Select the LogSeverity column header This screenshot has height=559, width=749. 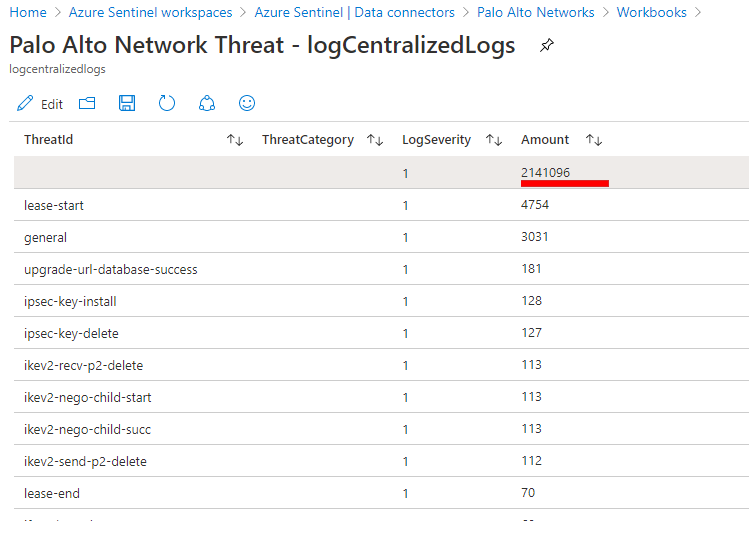pos(437,140)
